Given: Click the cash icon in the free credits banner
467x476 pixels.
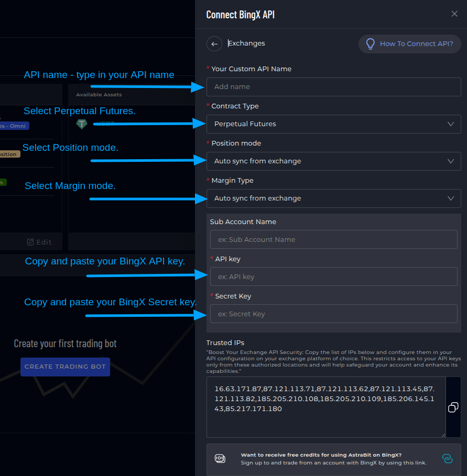Looking at the screenshot, I should pos(220,459).
